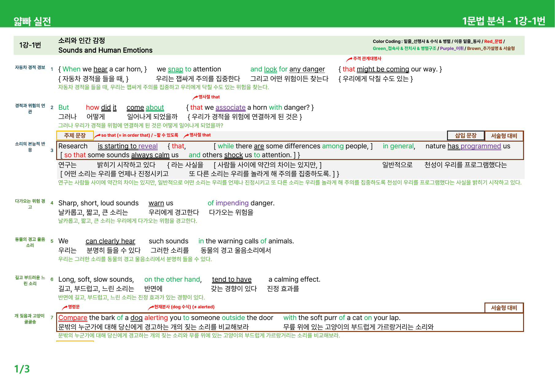
Task: Click the Korean title '소리와 인간 감정'
Action: point(82,40)
